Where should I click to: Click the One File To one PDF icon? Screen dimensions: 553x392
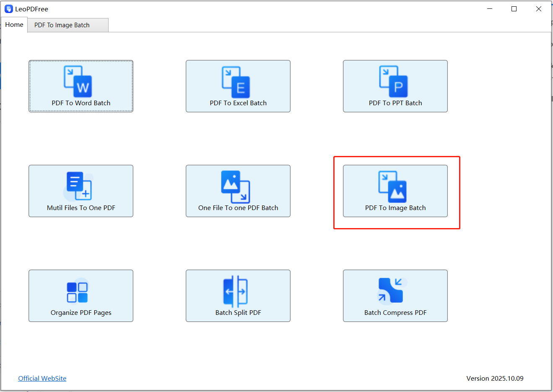[x=236, y=186]
